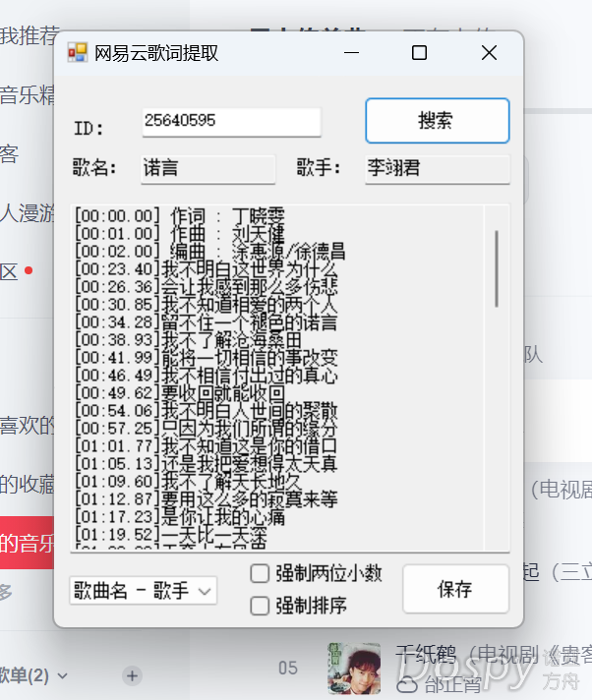Click the 搜索 search button
This screenshot has width=592, height=700.
click(x=437, y=121)
